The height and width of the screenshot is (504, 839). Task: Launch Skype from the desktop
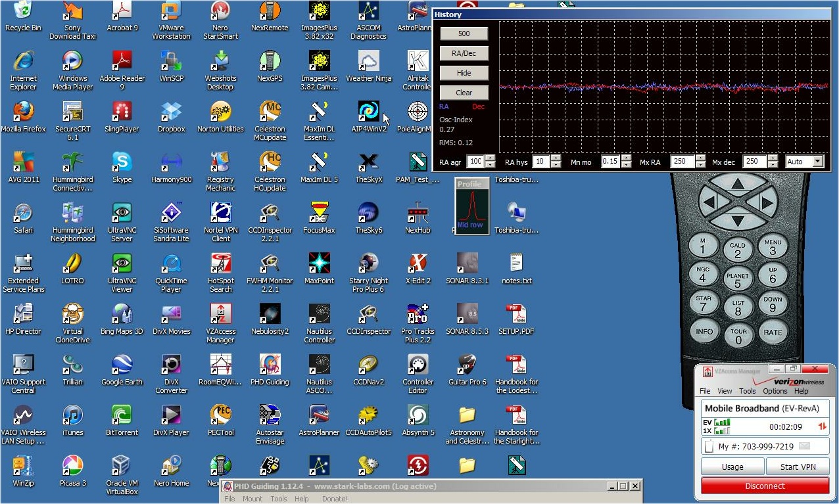tap(122, 168)
